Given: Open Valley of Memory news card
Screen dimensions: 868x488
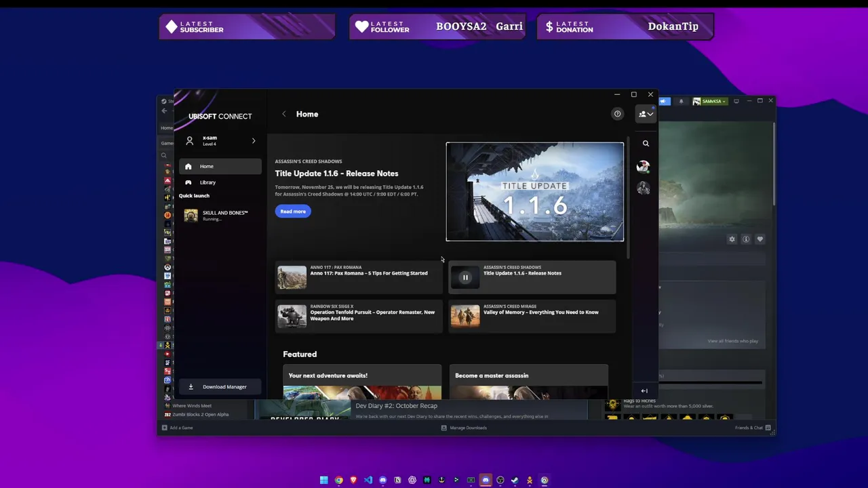Looking at the screenshot, I should point(532,317).
